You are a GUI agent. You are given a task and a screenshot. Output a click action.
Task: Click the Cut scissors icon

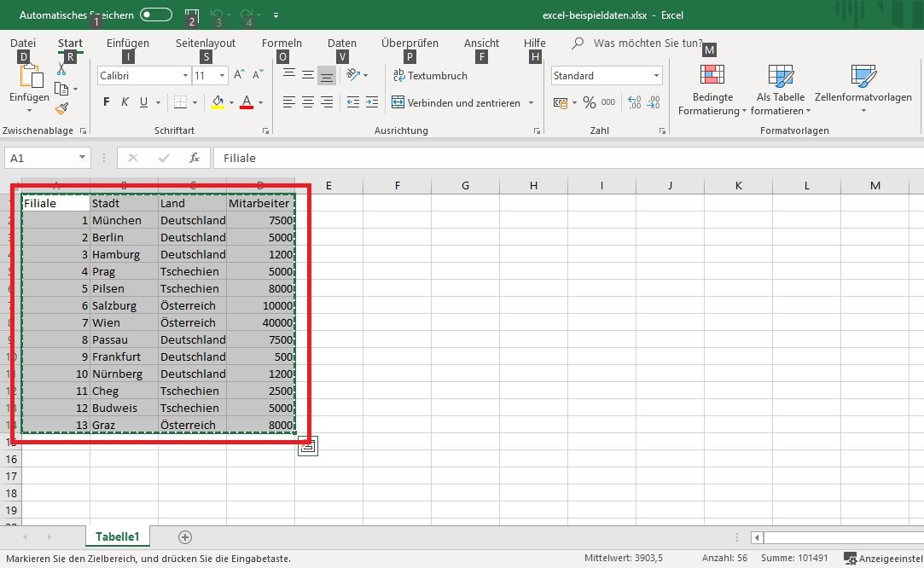point(62,70)
